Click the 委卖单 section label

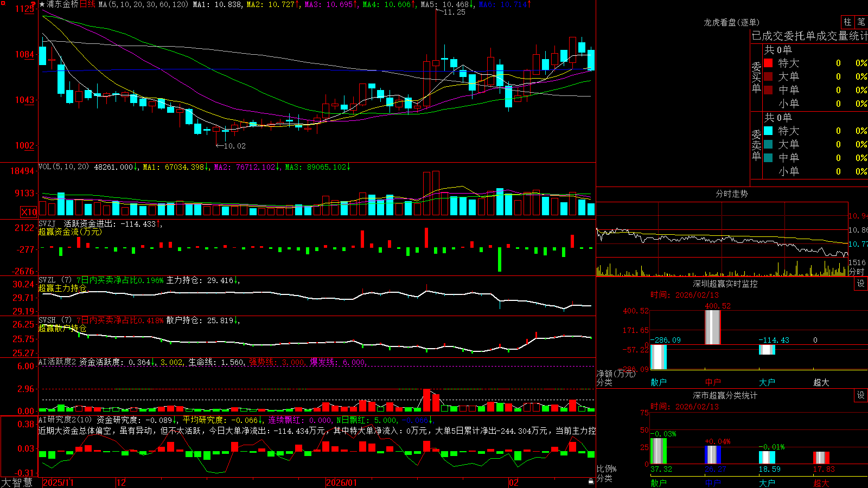tap(756, 145)
